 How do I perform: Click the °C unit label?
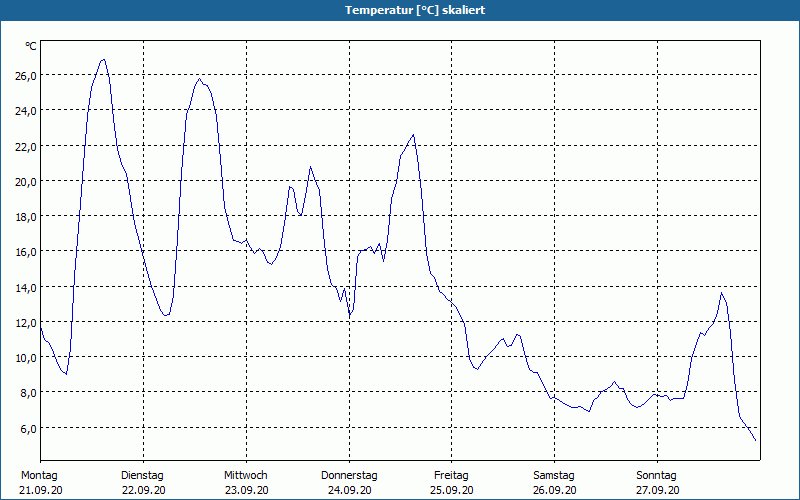[31, 46]
